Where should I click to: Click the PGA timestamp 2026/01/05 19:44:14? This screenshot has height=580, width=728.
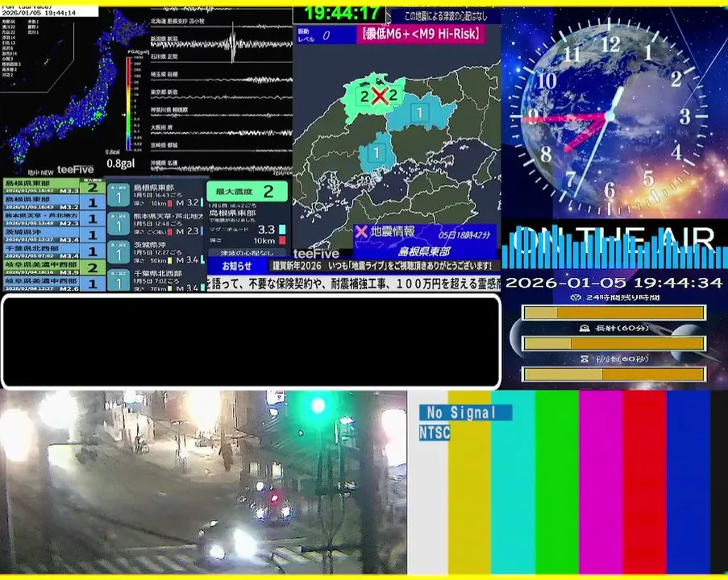click(x=39, y=13)
